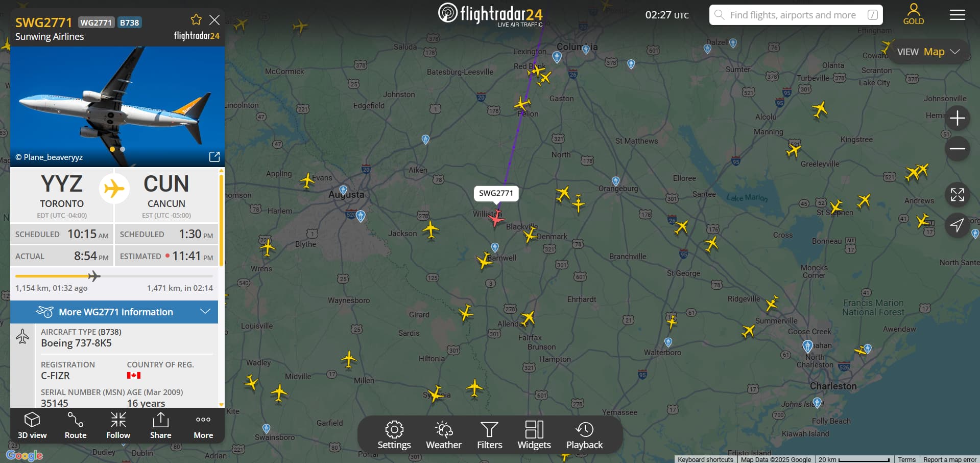This screenshot has width=980, height=463.
Task: Open the 3D view of the flight
Action: tap(32, 425)
